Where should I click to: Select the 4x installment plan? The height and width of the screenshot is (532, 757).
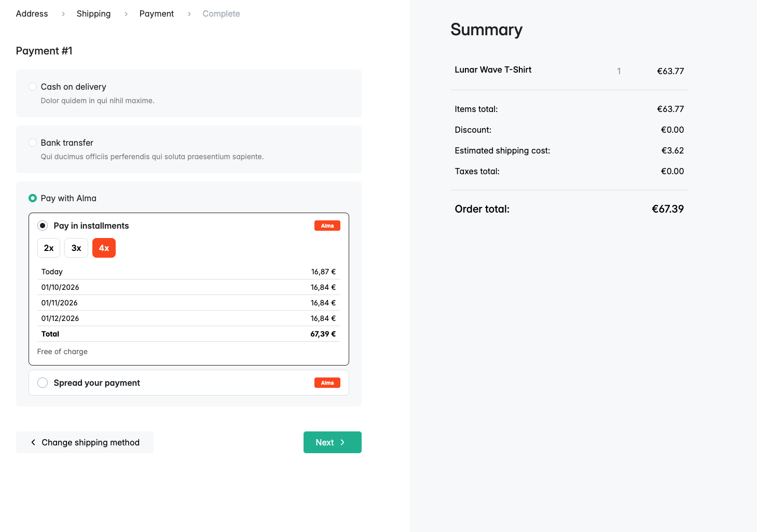[x=104, y=248]
